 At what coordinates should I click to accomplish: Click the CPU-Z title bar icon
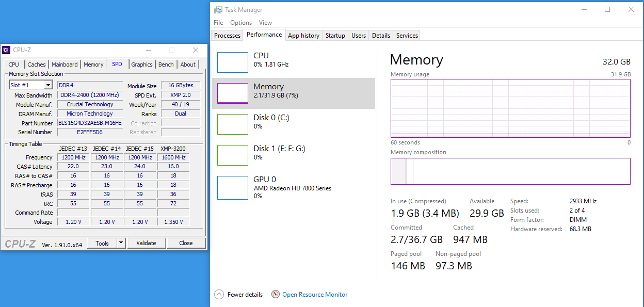pos(6,50)
